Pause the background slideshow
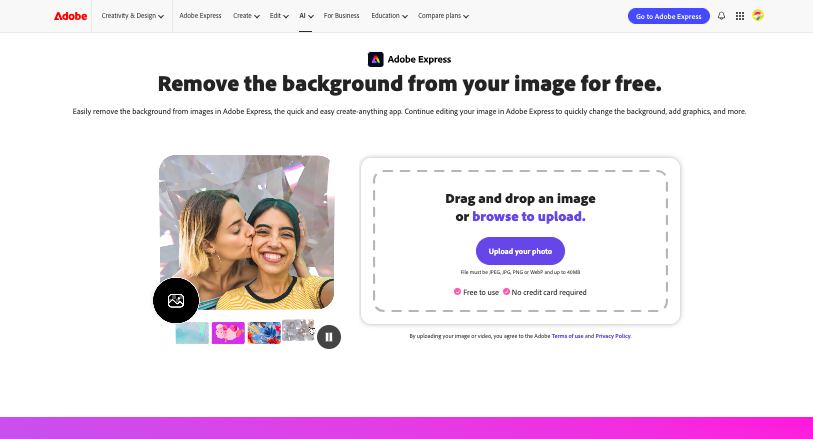The height and width of the screenshot is (439, 813). (x=329, y=337)
